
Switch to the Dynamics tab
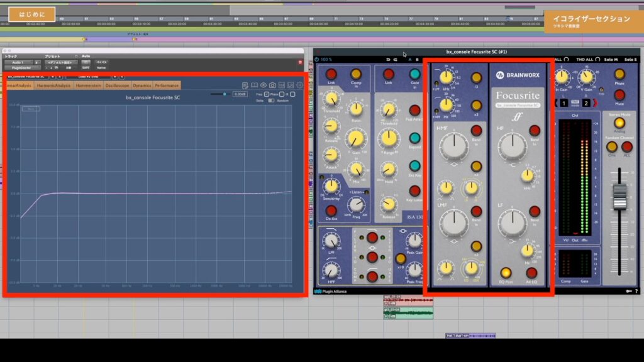(x=142, y=85)
